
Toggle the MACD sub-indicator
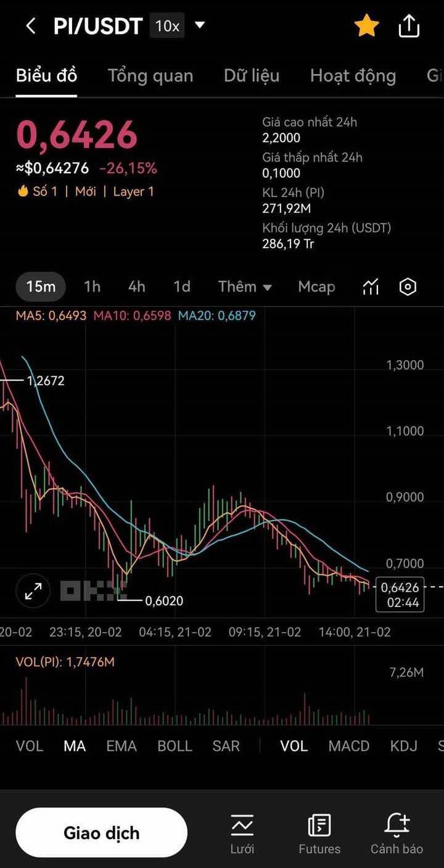click(348, 746)
